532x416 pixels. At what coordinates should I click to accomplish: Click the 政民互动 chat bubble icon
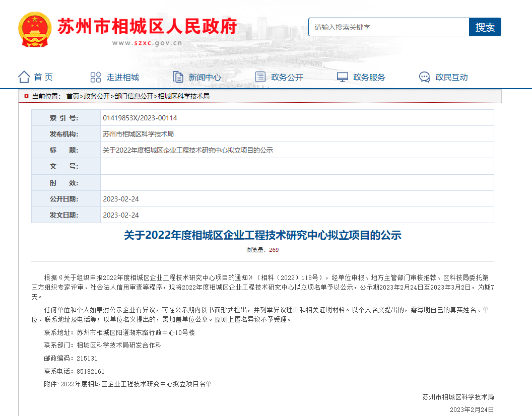tap(425, 77)
